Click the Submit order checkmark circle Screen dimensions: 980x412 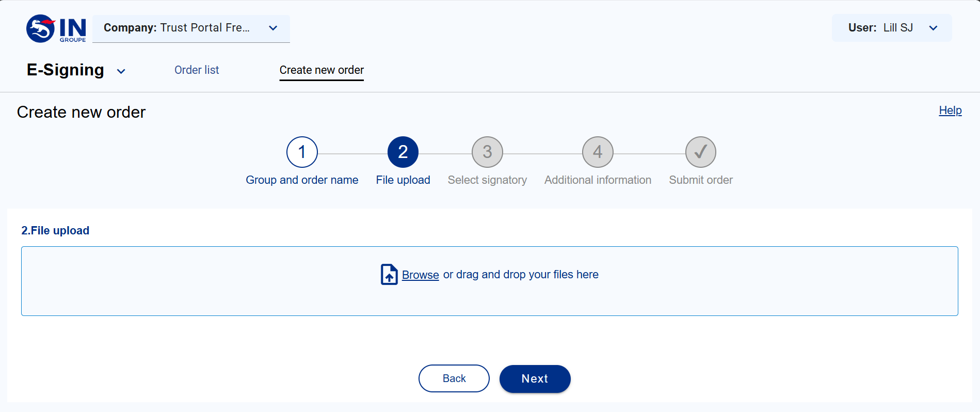701,152
